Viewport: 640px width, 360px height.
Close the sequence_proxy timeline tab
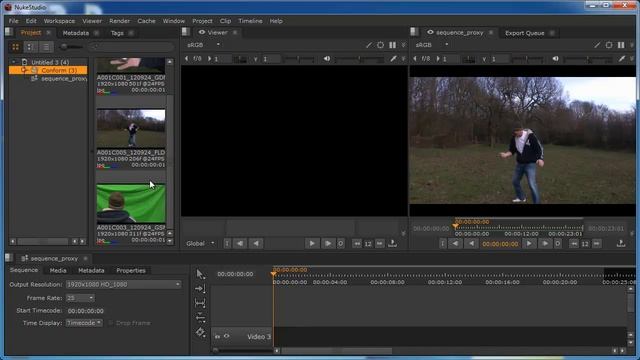(x=85, y=258)
